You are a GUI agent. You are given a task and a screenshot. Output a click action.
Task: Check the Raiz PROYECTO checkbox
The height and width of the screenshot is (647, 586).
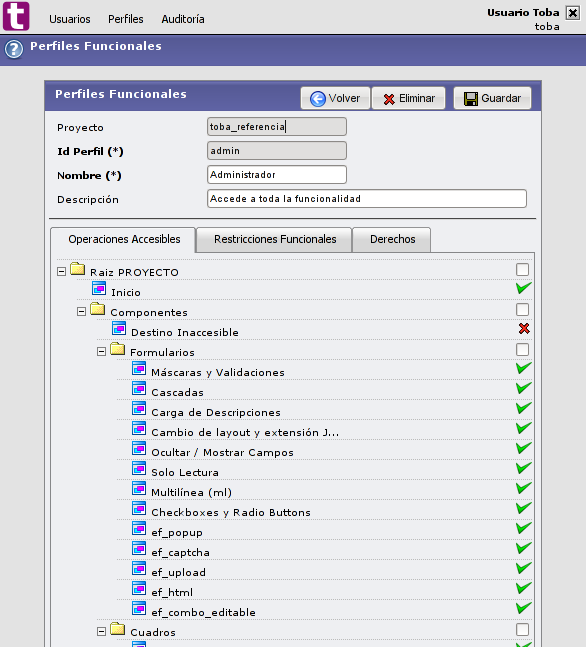click(522, 269)
